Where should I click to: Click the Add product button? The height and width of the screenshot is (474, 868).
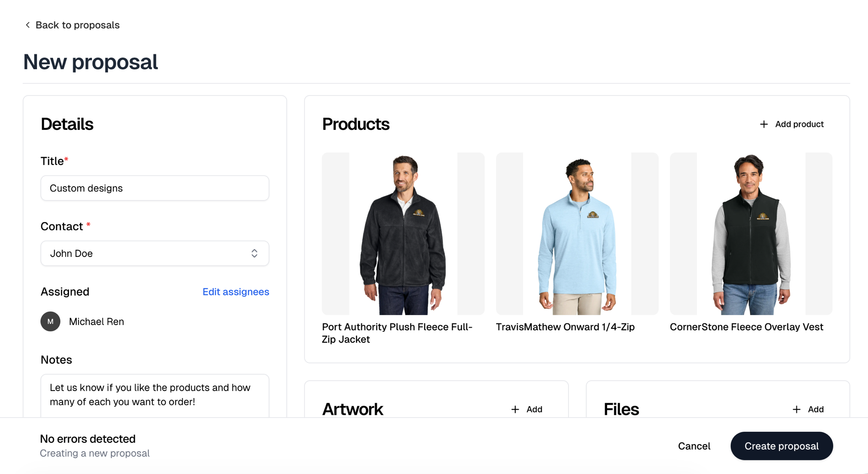coord(792,124)
